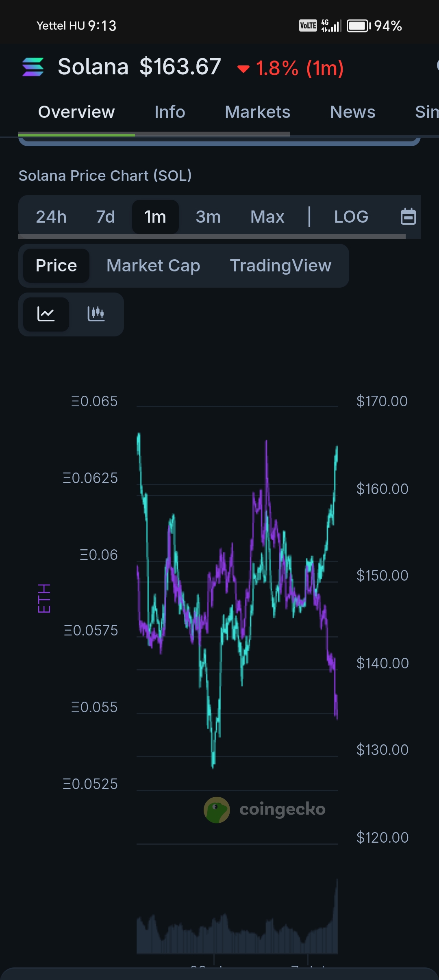Screen dimensions: 439x980
Task: Tap the $150.00 axis label
Action: click(382, 575)
